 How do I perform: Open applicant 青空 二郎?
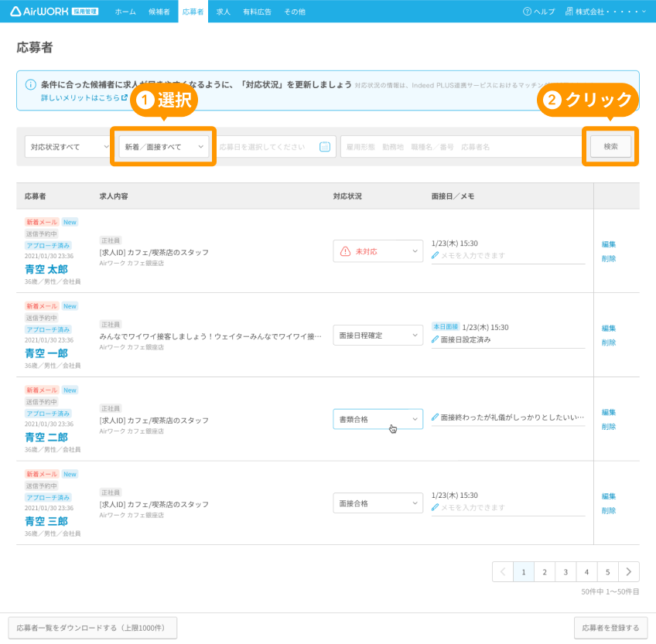[x=46, y=438]
